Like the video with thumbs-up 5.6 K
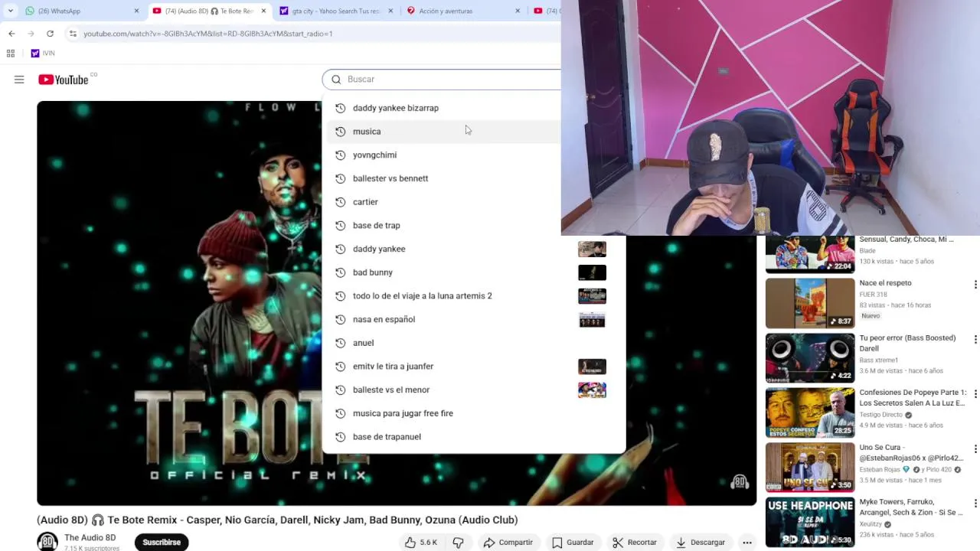980x551 pixels. coord(421,542)
